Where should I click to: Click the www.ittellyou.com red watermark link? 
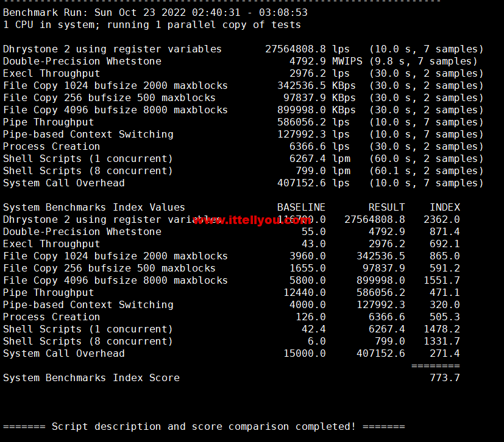coord(252,220)
